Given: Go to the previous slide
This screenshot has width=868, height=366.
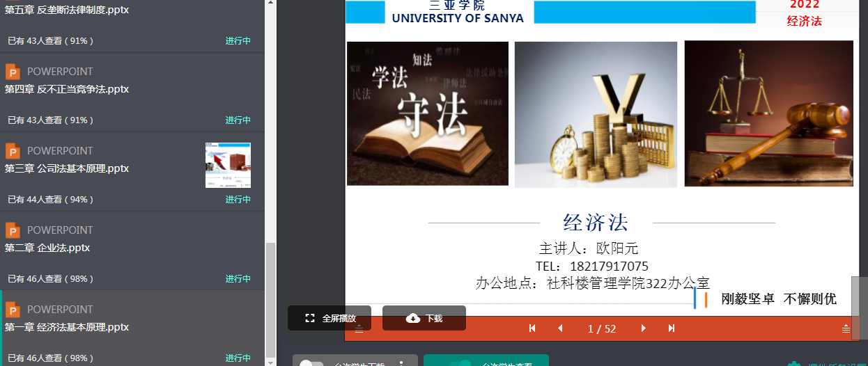Looking at the screenshot, I should [x=560, y=328].
